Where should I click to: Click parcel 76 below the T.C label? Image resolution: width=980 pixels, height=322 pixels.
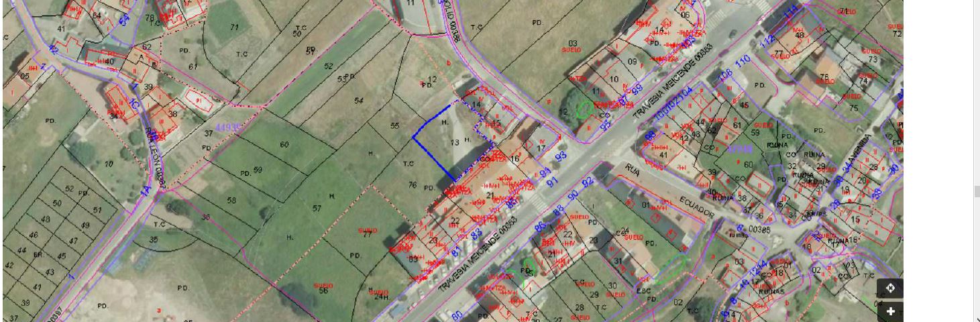tap(412, 185)
